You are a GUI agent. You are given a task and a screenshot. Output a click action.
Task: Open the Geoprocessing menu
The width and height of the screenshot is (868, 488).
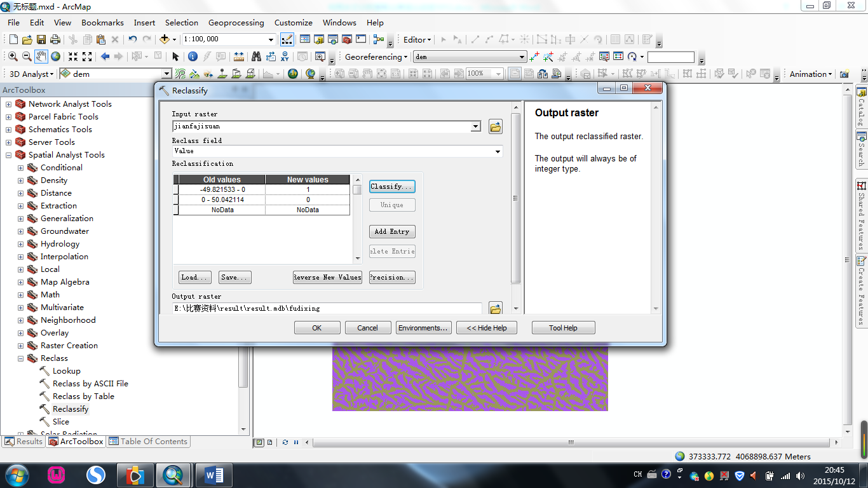coord(236,22)
